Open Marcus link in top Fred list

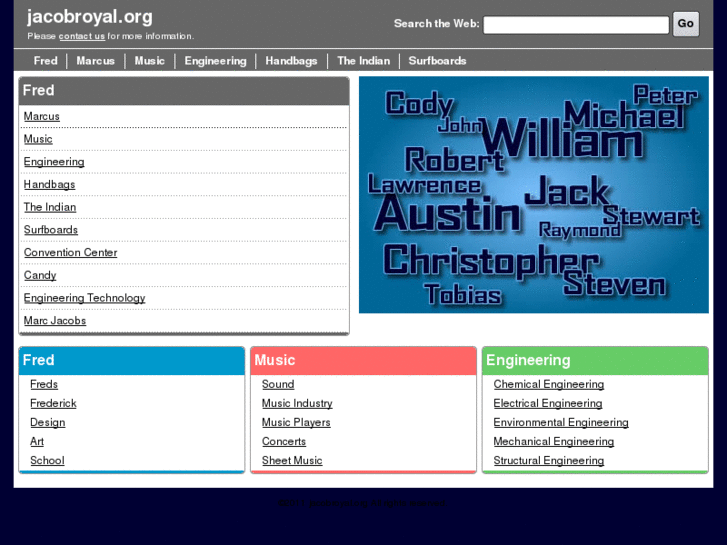click(x=42, y=116)
